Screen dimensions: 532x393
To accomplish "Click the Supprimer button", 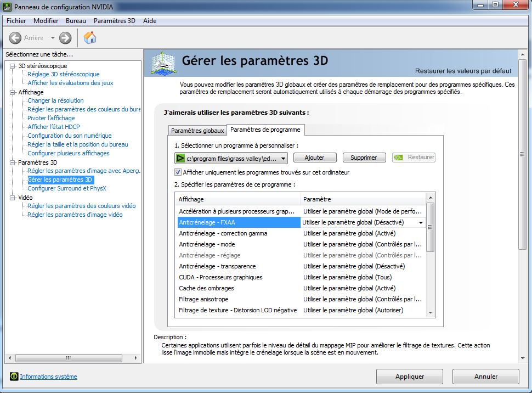I will [364, 158].
